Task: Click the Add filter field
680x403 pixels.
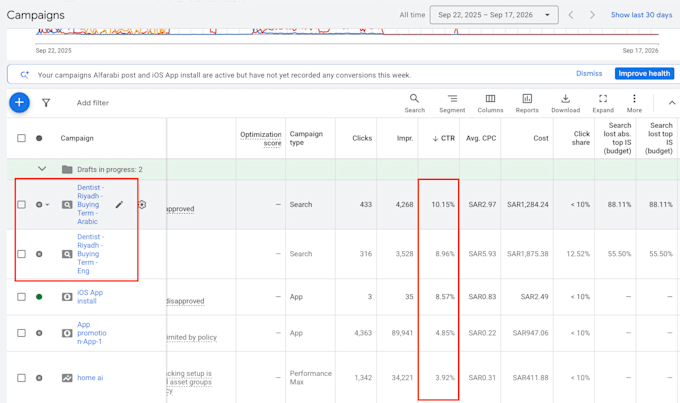Action: (x=93, y=103)
